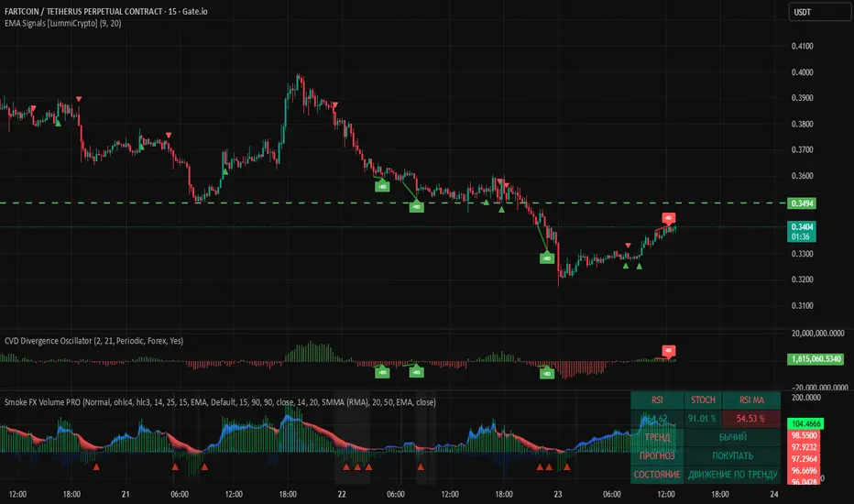Click the 54.53 % RSI MA value
Screen dimensions: 854x504
point(751,419)
